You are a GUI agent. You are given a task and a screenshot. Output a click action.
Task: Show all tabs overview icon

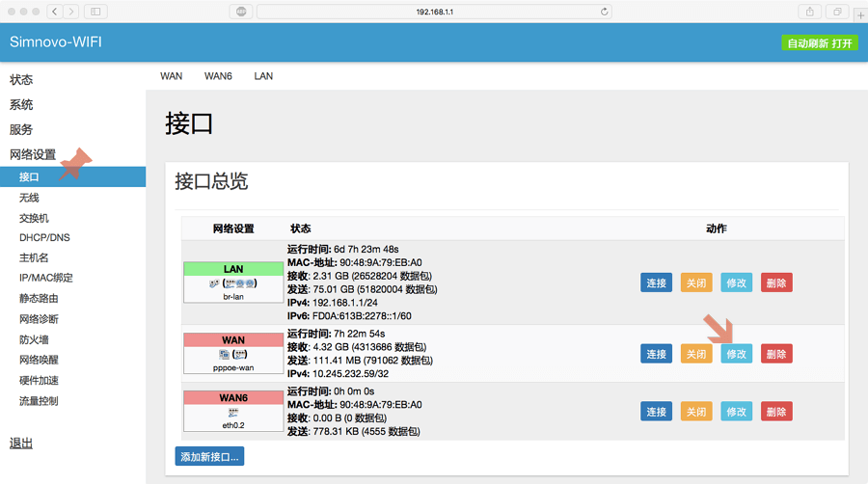coord(837,12)
